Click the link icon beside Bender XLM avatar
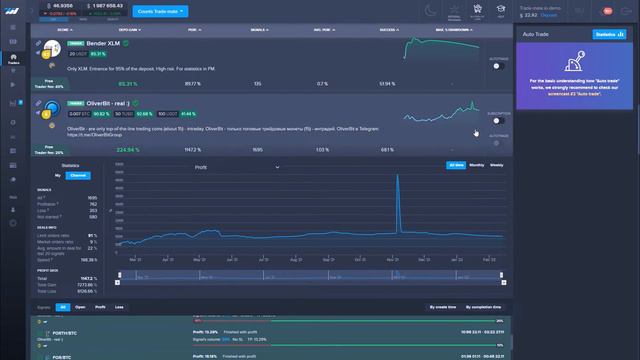The width and height of the screenshot is (640, 360). point(38,43)
